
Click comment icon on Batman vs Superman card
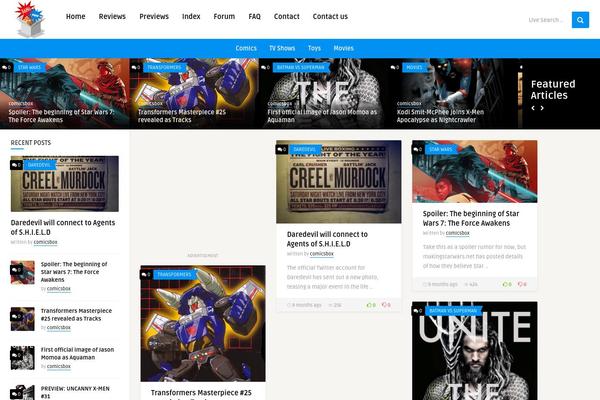[417, 311]
